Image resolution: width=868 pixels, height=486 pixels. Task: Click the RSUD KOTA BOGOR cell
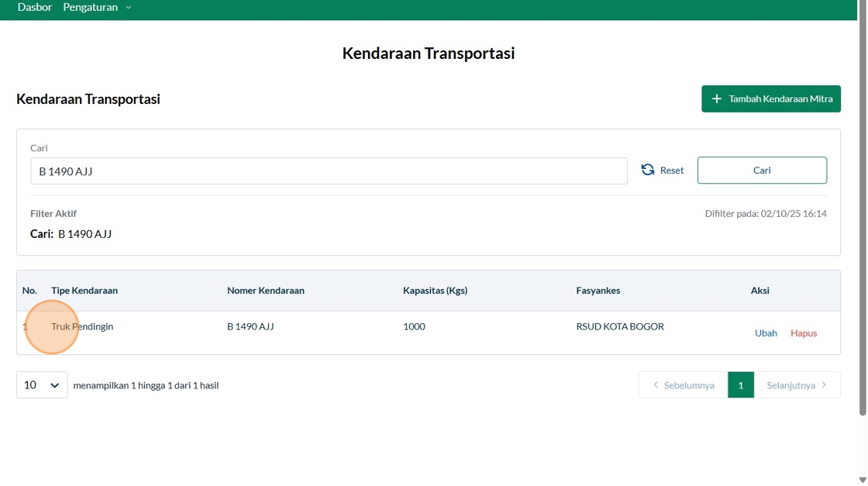(620, 326)
